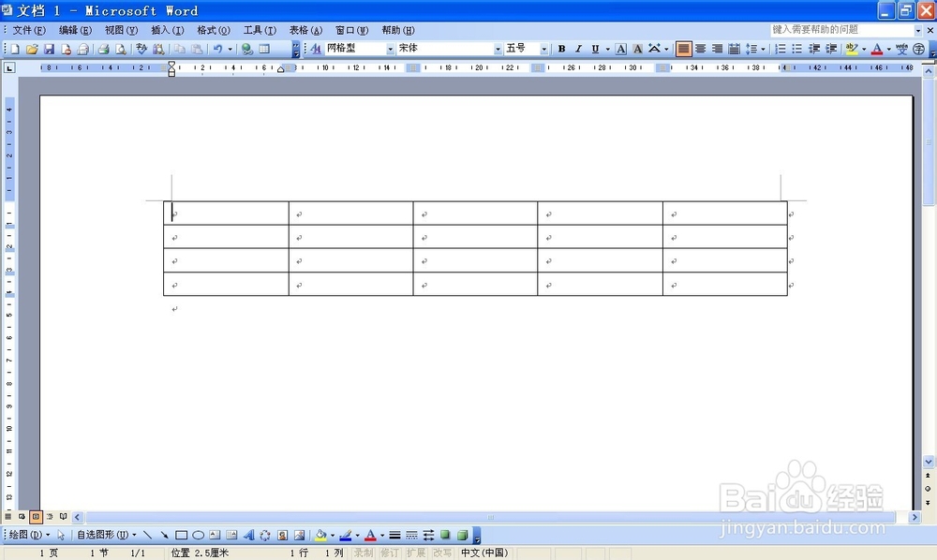Select the drawing Select Objects pointer
937x560 pixels.
click(x=61, y=535)
